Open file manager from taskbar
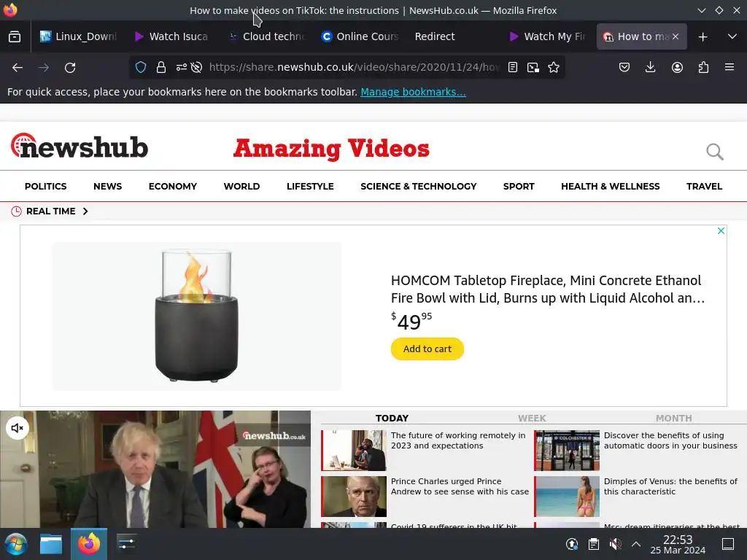 (x=51, y=544)
